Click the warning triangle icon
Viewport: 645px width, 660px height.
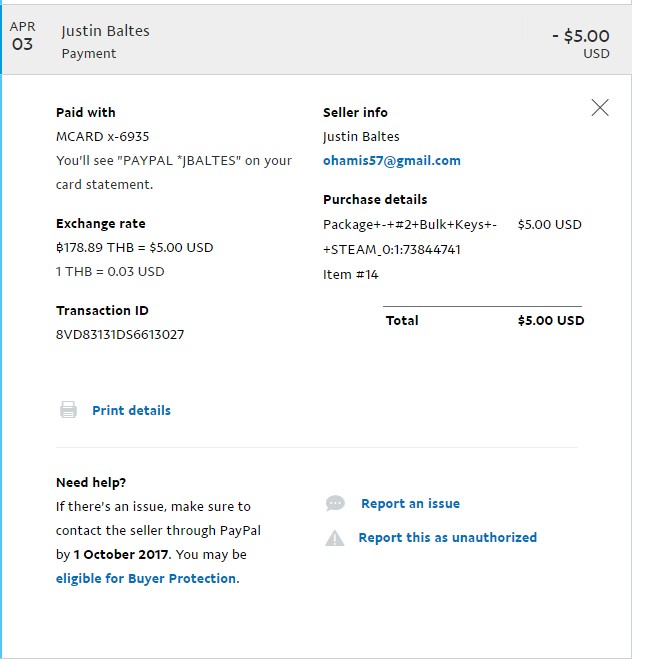tap(335, 538)
